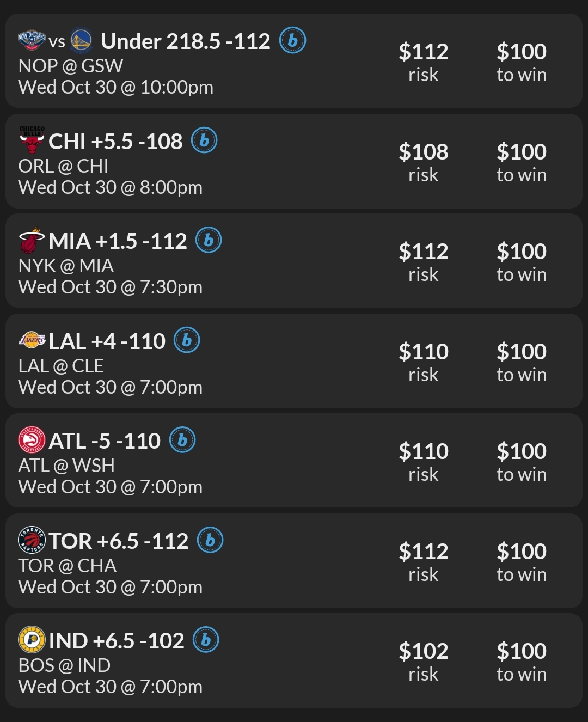Tap sportsbook badge beside MIA +1.5 -112
The width and height of the screenshot is (588, 722).
[209, 241]
